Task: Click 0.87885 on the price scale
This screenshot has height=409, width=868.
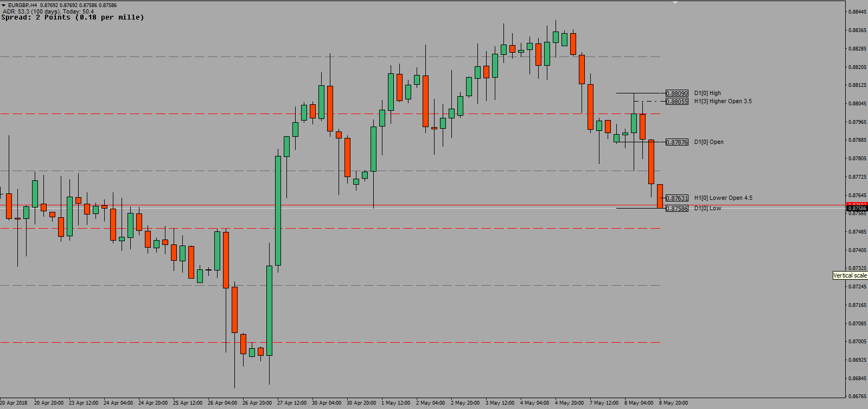Action: (857, 140)
